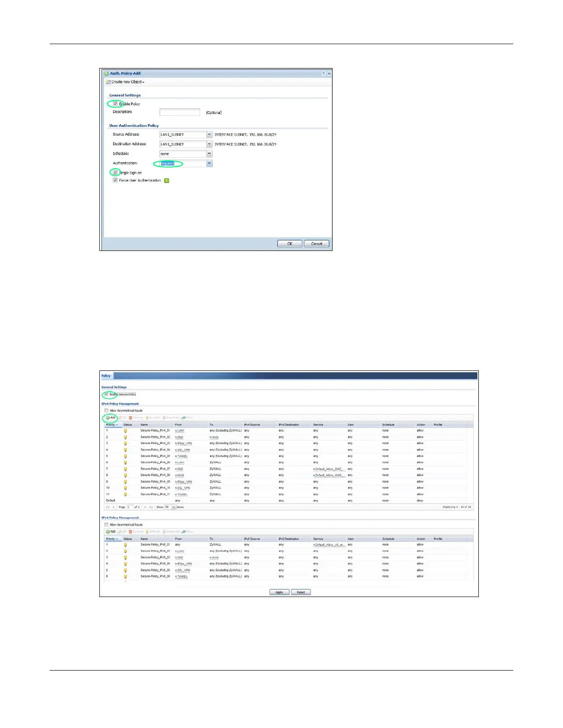
Task: Click status bulb of Secure-Policy_IPv4_02
Action: [x=125, y=437]
